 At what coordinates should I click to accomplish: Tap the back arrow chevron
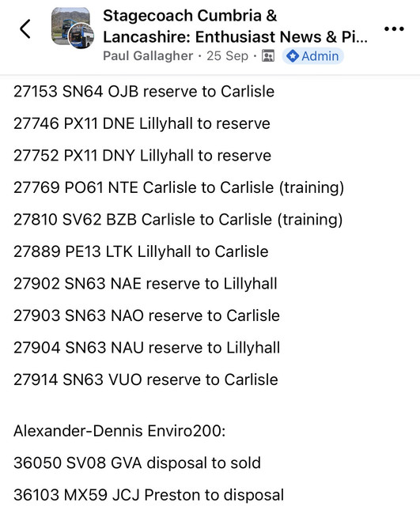click(25, 28)
